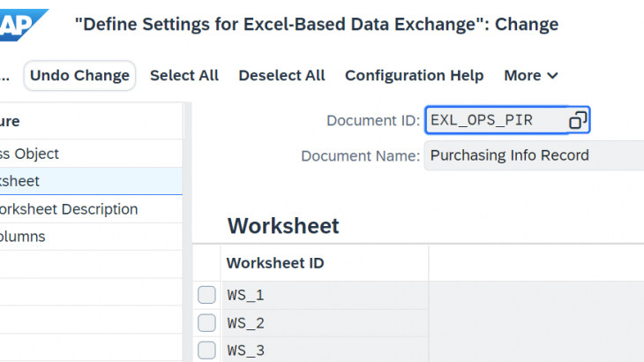Click Select All in toolbar

click(184, 76)
